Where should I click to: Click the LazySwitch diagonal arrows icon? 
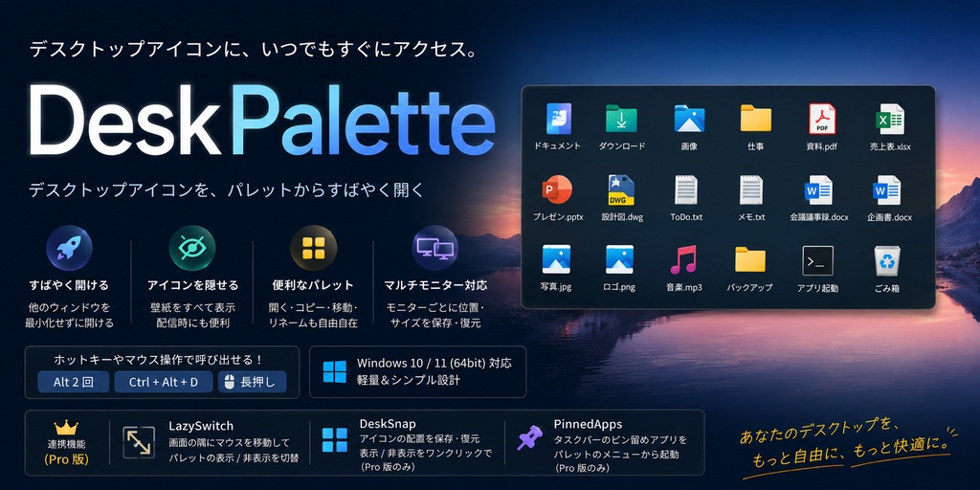coord(139,442)
